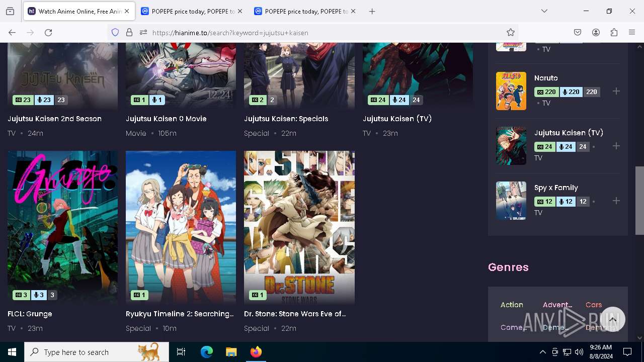Click FLCL: Grunge poster thumbnail
Viewport: 644px width, 362px height.
click(62, 227)
